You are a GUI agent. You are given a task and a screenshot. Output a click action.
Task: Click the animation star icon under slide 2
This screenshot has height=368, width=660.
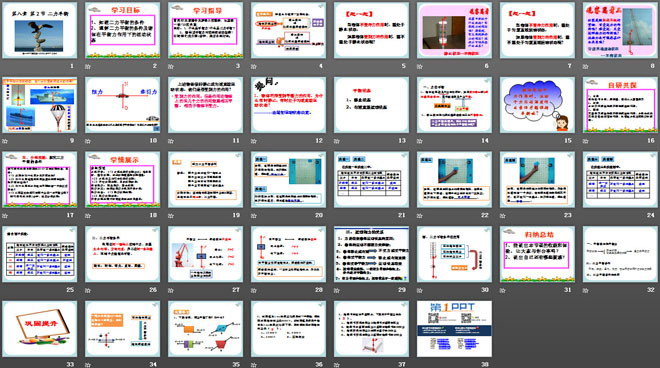pyautogui.click(x=88, y=67)
